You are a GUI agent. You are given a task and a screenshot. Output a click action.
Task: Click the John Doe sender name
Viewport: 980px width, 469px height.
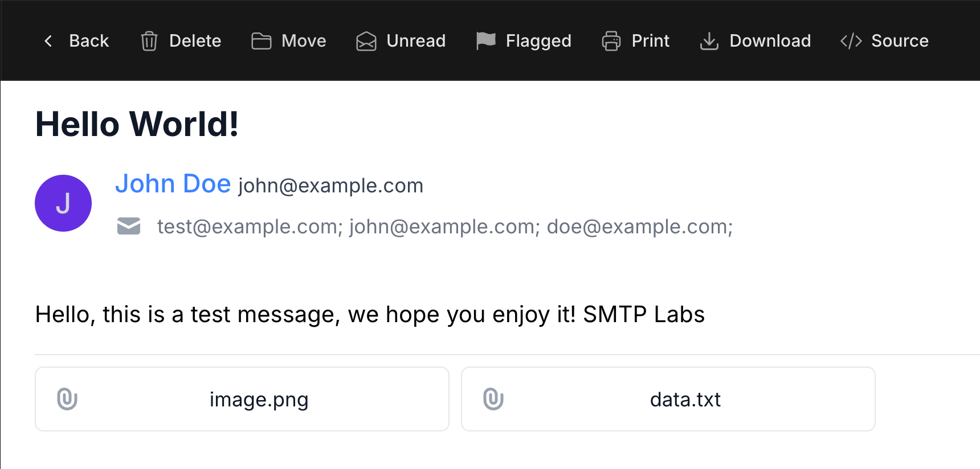(173, 184)
